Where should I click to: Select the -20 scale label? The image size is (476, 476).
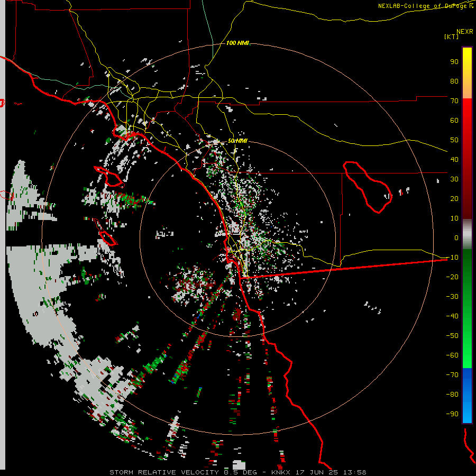click(x=452, y=277)
